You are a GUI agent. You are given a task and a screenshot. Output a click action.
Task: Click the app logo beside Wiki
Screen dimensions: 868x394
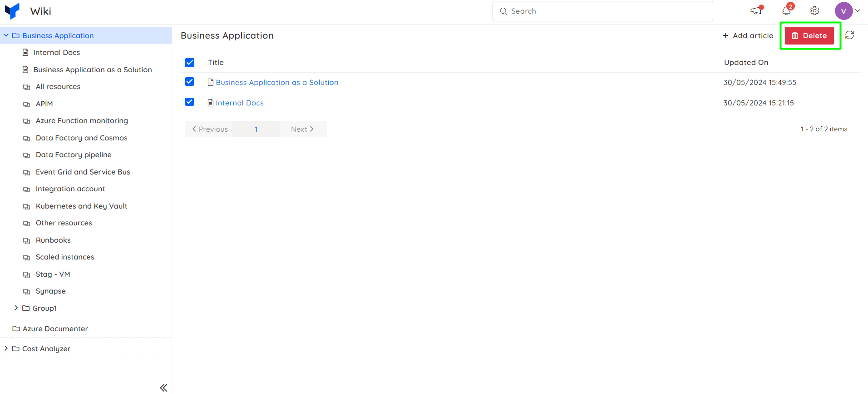pyautogui.click(x=12, y=11)
